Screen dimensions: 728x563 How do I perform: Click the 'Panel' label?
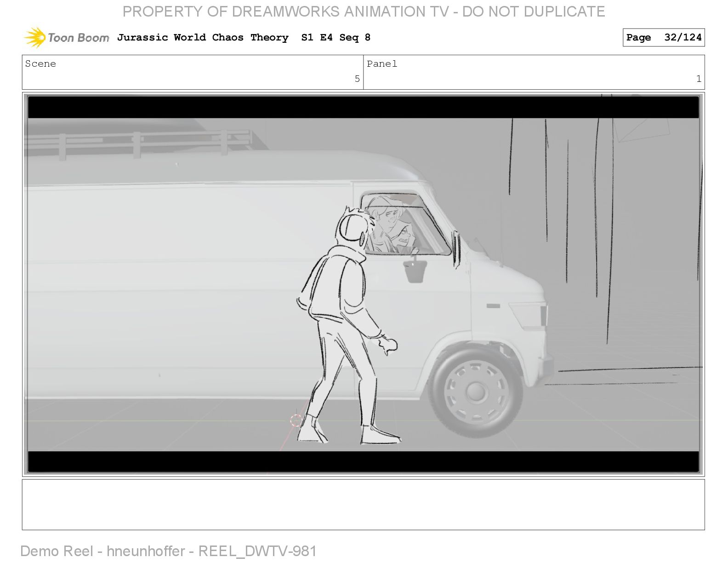pos(382,63)
